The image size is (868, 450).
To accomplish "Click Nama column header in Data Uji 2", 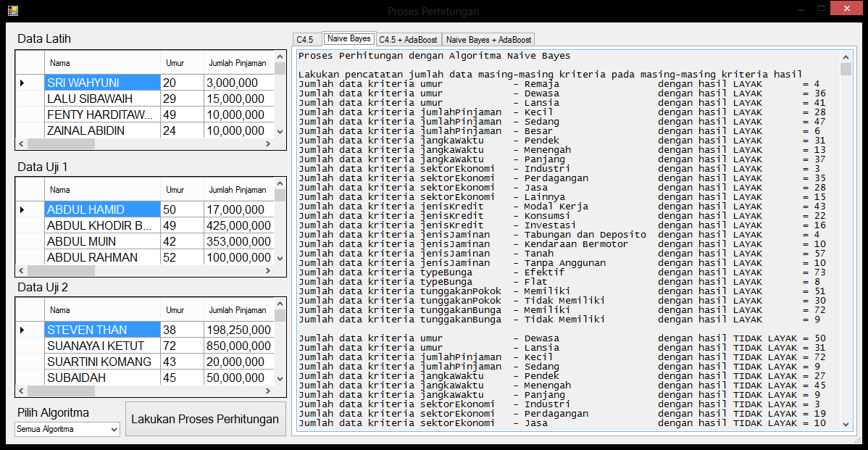I will pyautogui.click(x=60, y=310).
